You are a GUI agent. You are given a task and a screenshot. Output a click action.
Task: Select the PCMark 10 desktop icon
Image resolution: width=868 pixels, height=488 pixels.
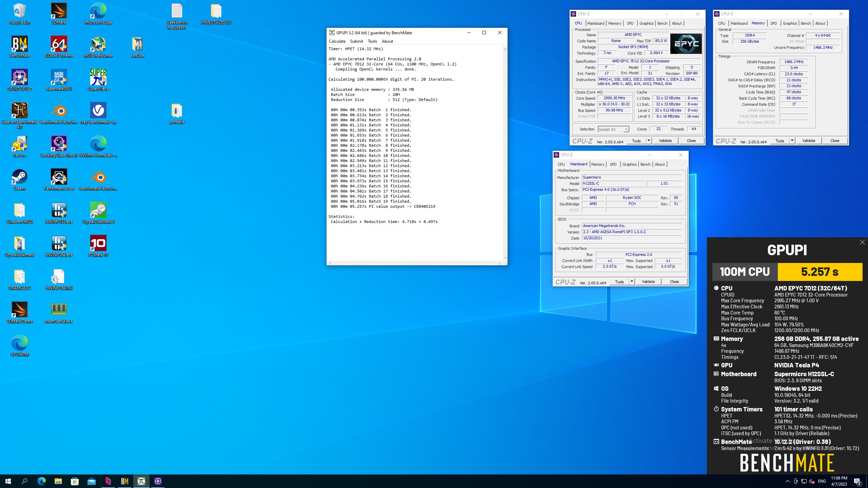pos(98,246)
